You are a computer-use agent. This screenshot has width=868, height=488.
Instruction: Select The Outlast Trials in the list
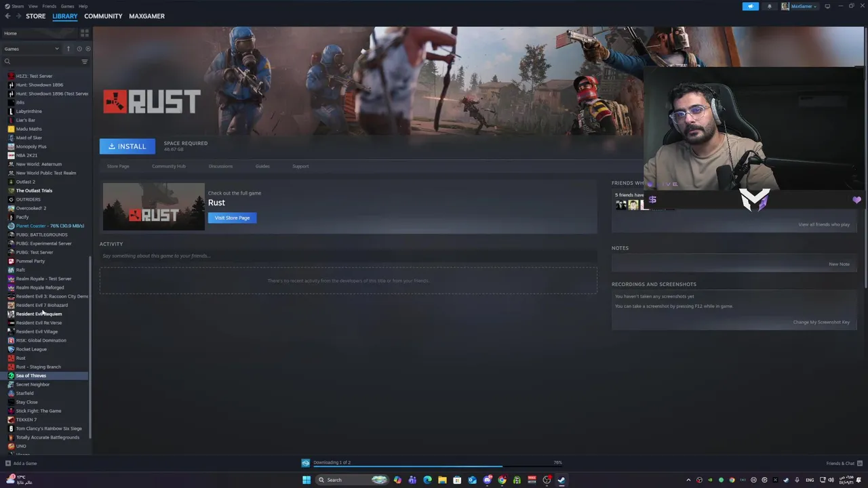pyautogui.click(x=34, y=190)
